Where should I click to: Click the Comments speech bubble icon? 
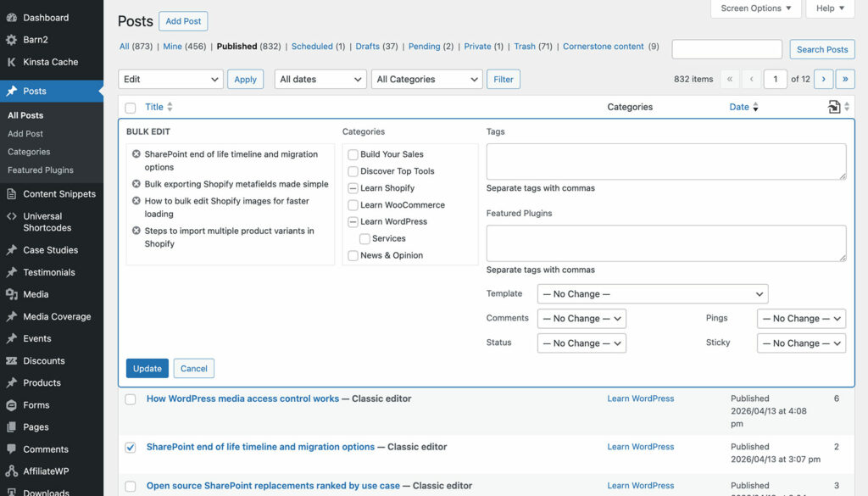point(12,449)
